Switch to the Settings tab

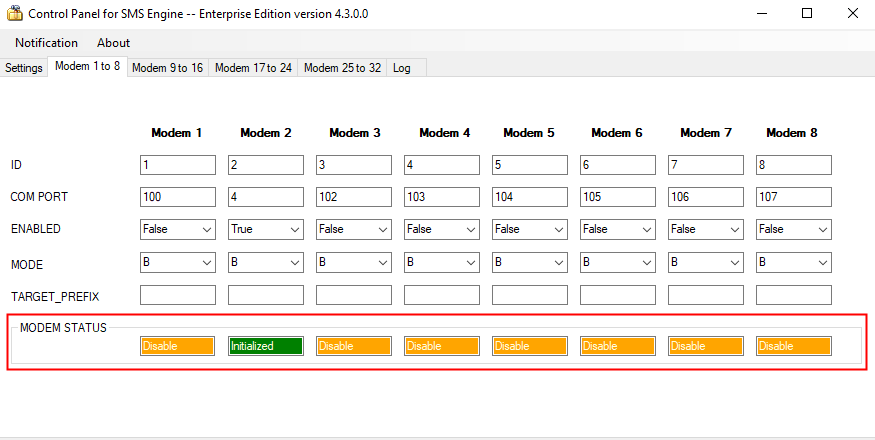[24, 68]
